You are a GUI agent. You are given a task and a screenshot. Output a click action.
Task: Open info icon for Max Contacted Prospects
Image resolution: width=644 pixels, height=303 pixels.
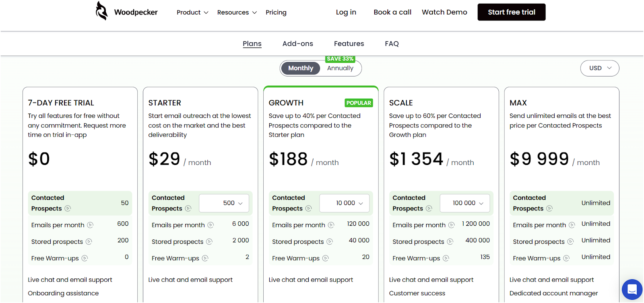(549, 208)
